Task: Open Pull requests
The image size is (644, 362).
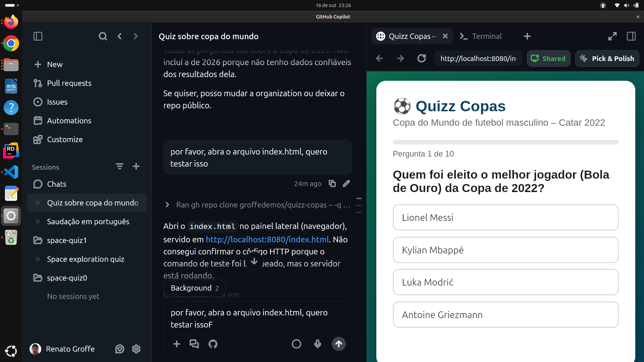Action: (87, 83)
